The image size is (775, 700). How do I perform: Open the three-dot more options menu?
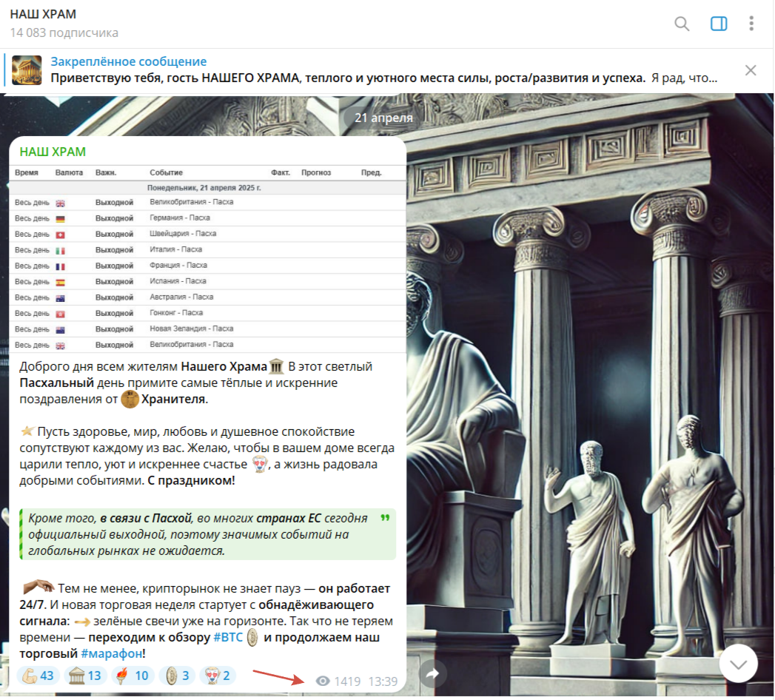[x=751, y=23]
